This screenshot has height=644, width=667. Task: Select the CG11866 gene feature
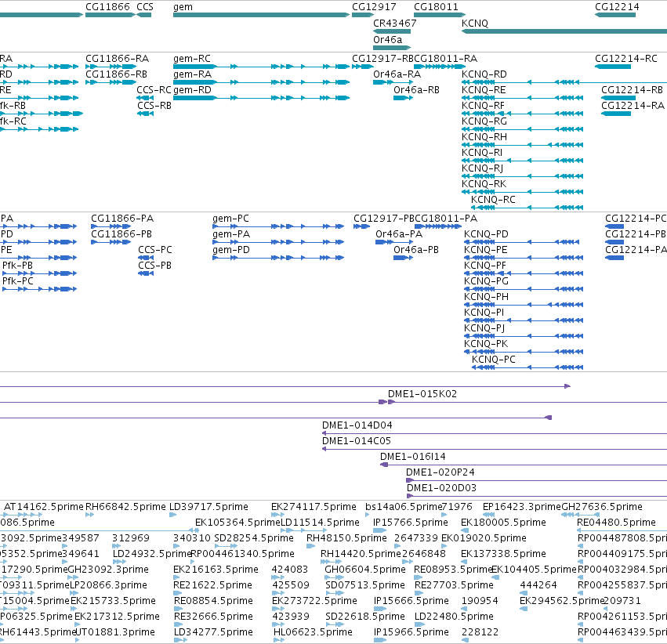111,15
